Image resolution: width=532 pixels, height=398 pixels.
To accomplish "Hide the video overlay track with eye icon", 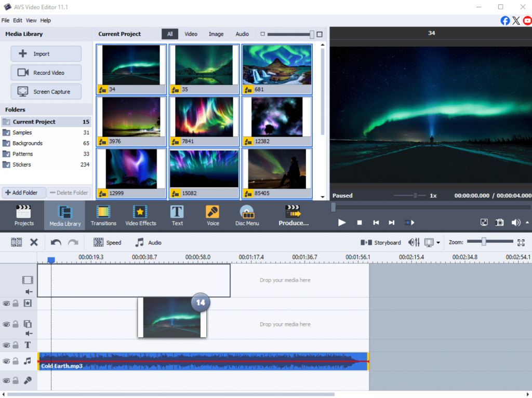I will tap(6, 324).
